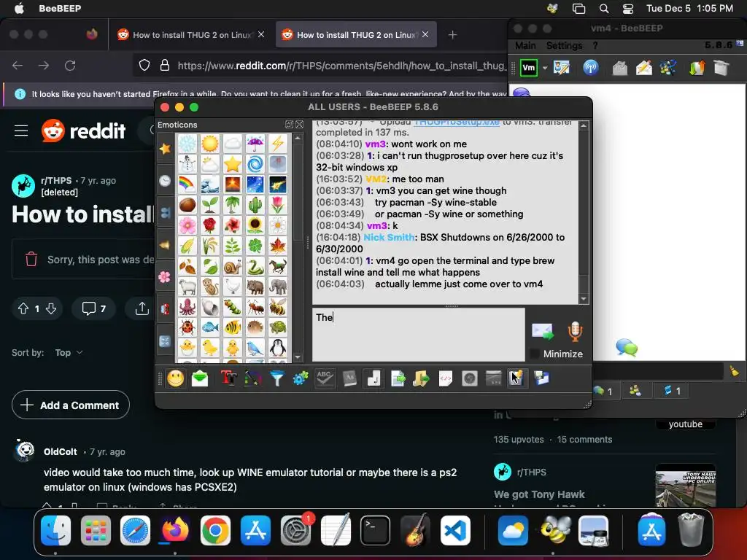Expand the status dropdown arrow beside the Vm icon

click(544, 68)
